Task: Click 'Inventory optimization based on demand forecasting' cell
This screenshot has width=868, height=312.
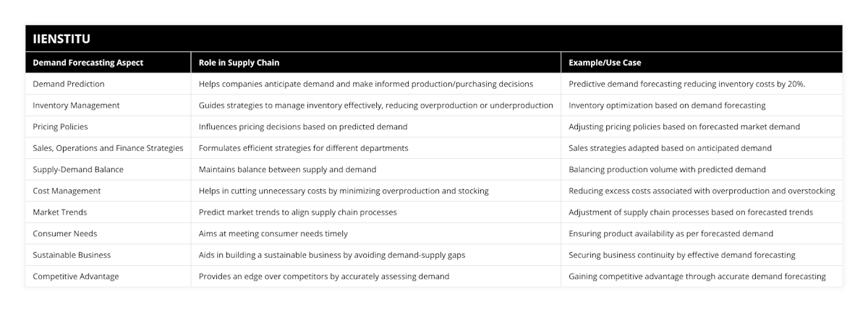Action: (x=667, y=105)
